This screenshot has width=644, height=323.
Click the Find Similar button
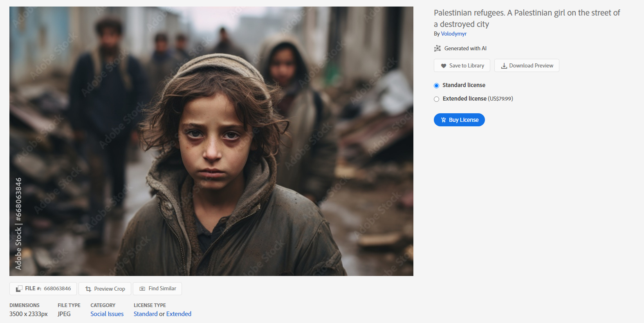click(157, 289)
